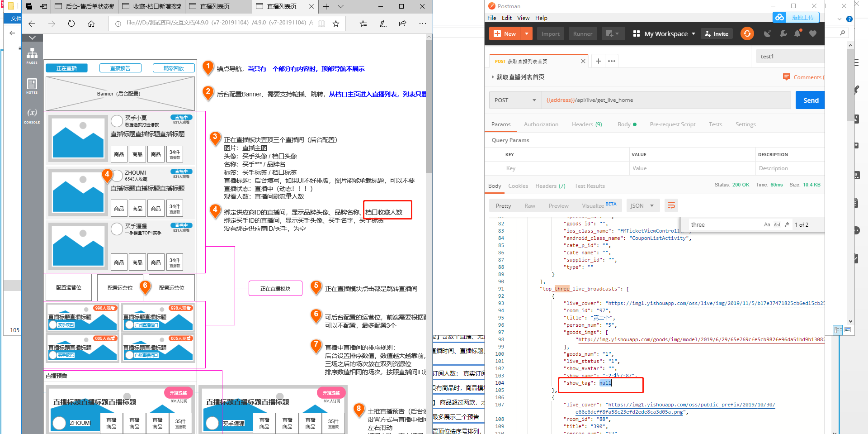This screenshot has height=434, width=868.
Task: Open New dropdown arrow in Postman
Action: point(527,33)
